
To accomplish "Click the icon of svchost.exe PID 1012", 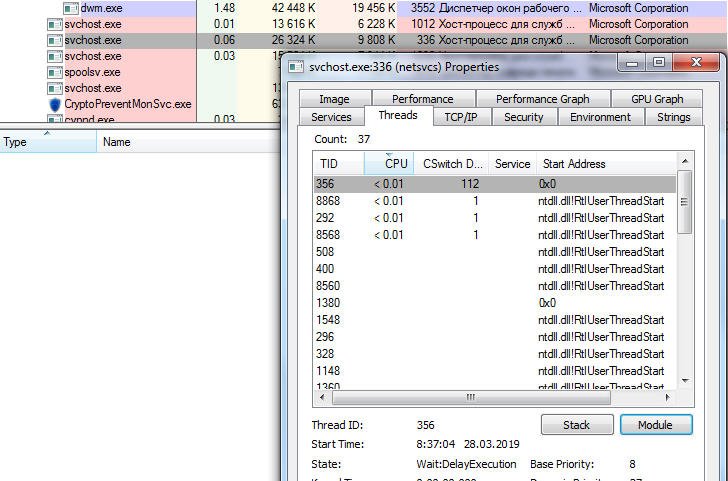I will tap(55, 25).
